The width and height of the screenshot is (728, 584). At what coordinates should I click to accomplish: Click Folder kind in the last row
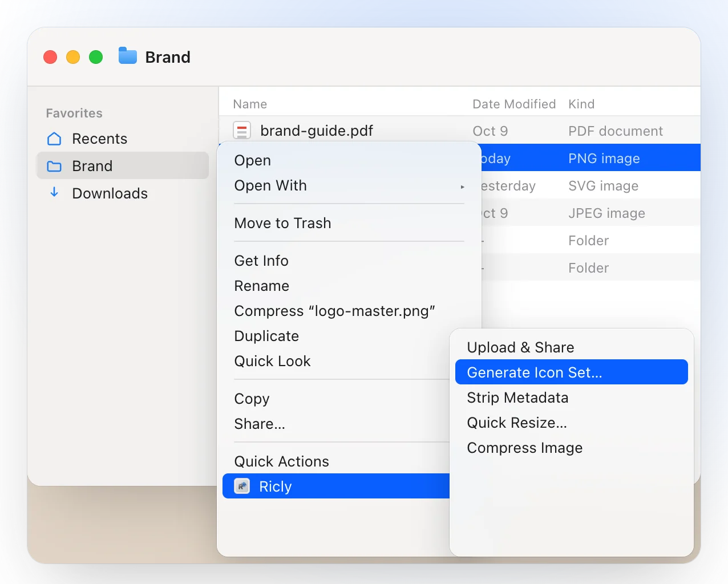[588, 268]
